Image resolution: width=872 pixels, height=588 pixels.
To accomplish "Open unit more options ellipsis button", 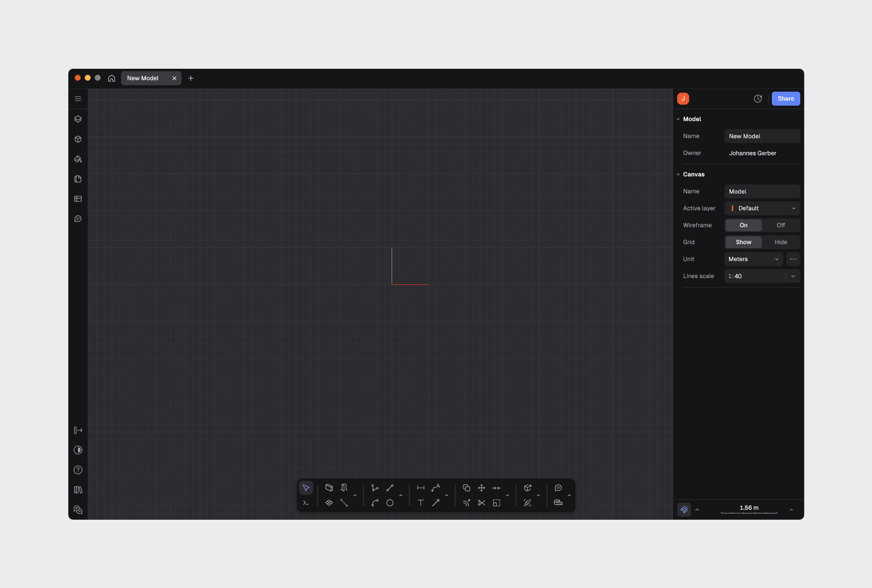I will pos(793,259).
